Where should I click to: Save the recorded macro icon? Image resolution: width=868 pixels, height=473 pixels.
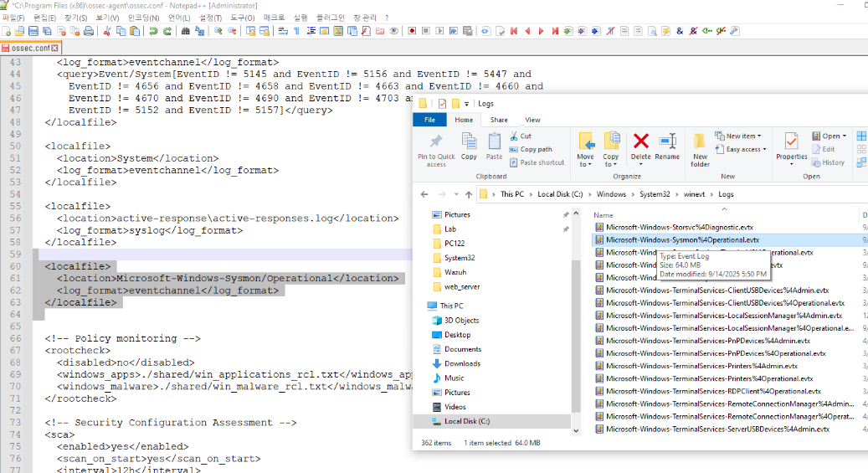468,31
